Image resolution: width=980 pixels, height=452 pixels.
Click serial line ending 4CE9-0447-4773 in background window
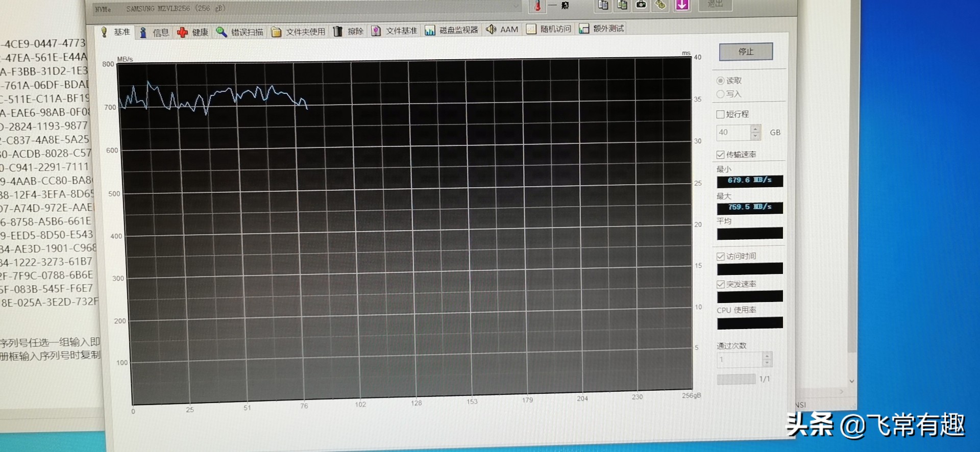click(43, 43)
